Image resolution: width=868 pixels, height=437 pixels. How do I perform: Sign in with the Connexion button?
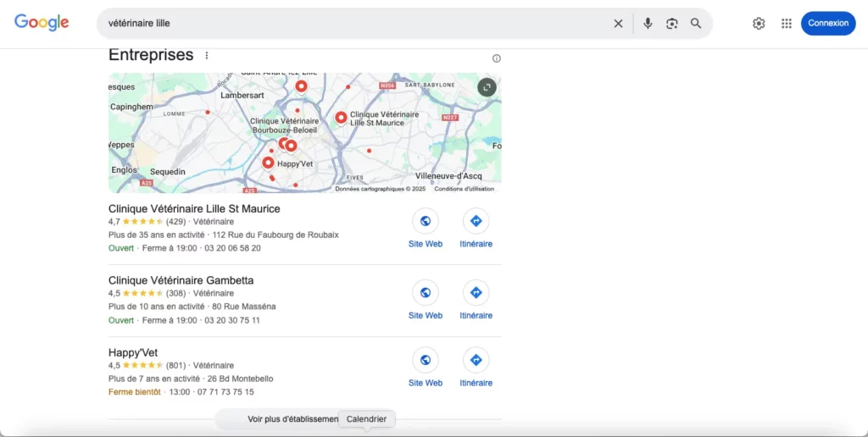coord(828,23)
